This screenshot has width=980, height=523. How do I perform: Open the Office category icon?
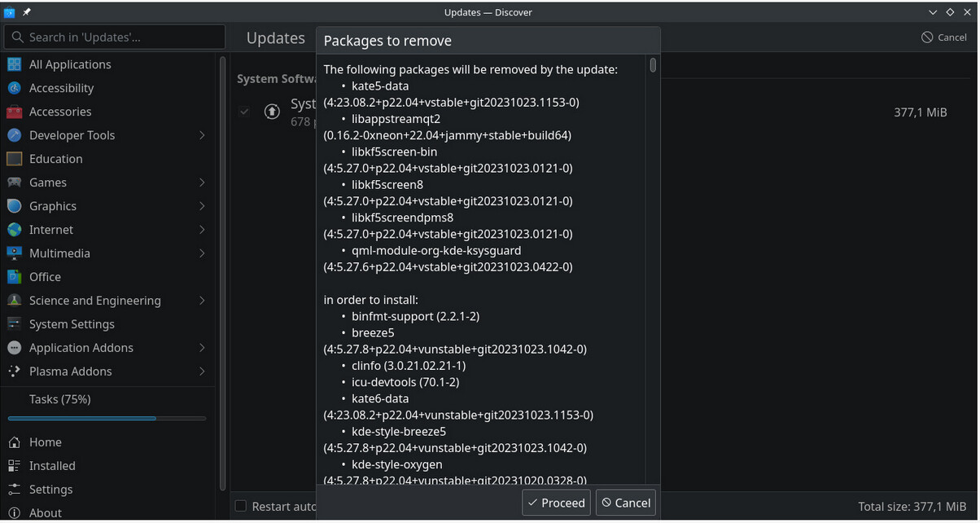click(x=14, y=277)
